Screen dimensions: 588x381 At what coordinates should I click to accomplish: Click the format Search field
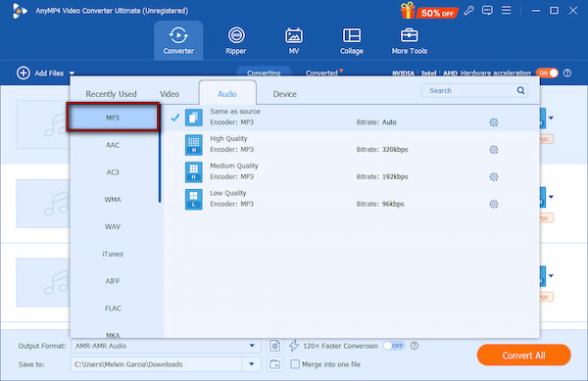pyautogui.click(x=474, y=90)
